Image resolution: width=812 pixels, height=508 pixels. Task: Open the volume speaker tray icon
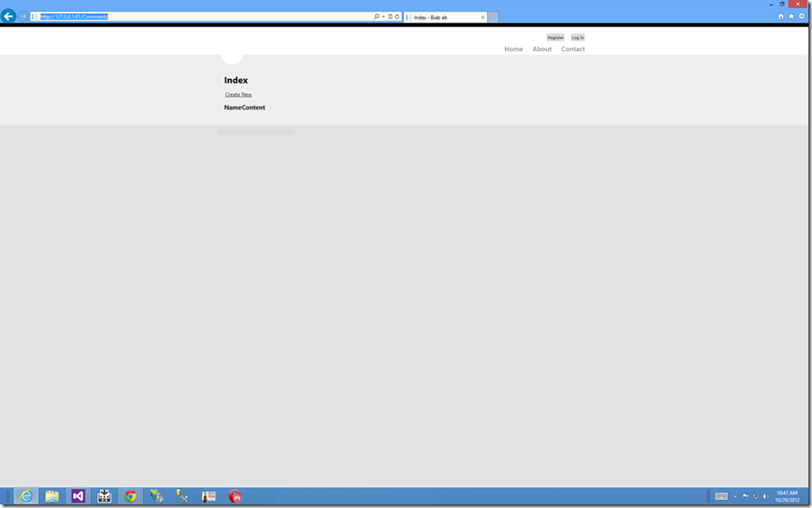(x=765, y=496)
